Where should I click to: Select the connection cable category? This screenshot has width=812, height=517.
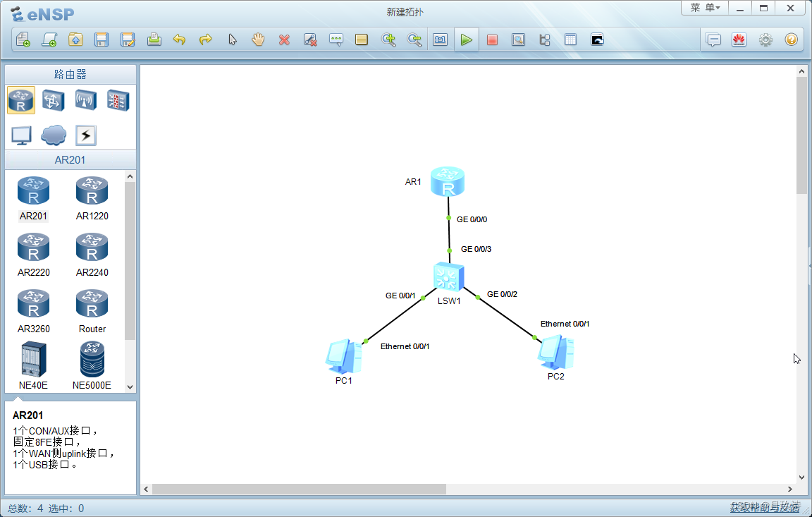(x=85, y=135)
